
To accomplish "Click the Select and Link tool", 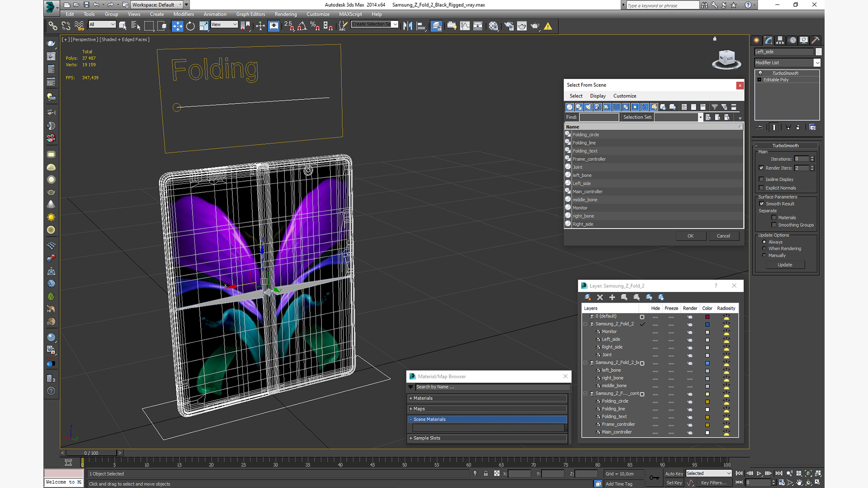I will click(52, 26).
